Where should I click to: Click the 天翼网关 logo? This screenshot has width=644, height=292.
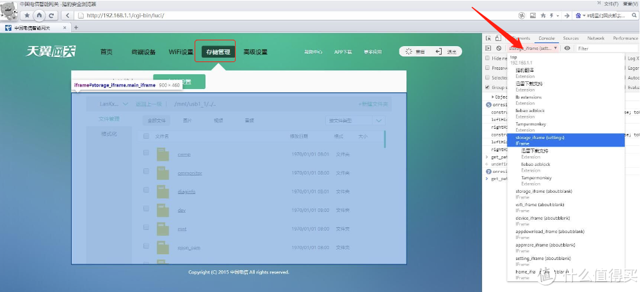pyautogui.click(x=51, y=51)
